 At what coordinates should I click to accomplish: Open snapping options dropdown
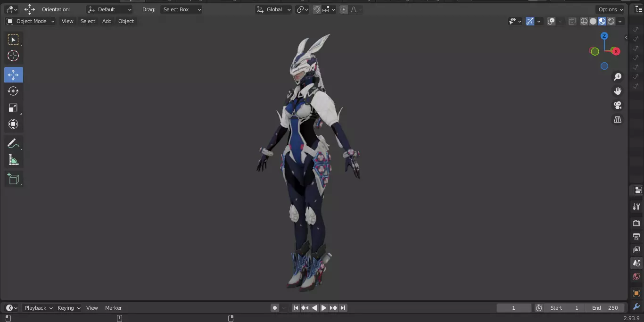pyautogui.click(x=329, y=9)
